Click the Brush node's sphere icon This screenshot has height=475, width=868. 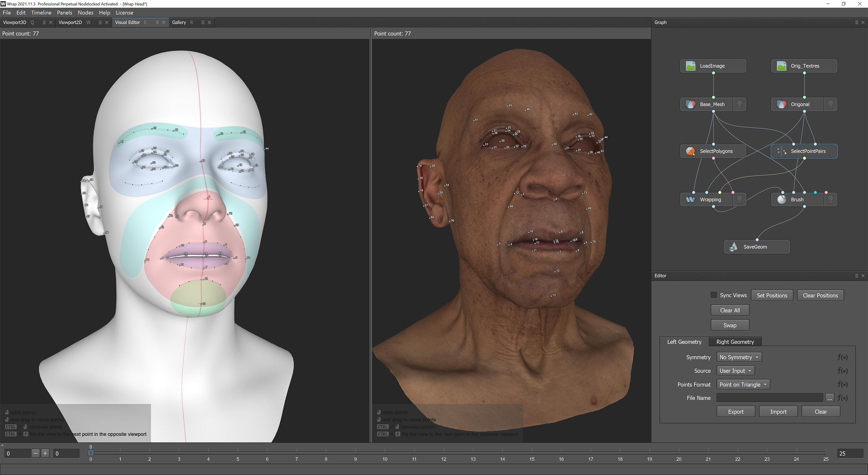point(782,199)
